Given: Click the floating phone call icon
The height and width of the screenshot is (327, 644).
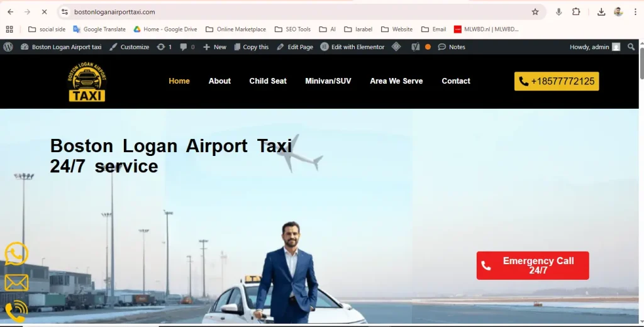Looking at the screenshot, I should tap(16, 312).
